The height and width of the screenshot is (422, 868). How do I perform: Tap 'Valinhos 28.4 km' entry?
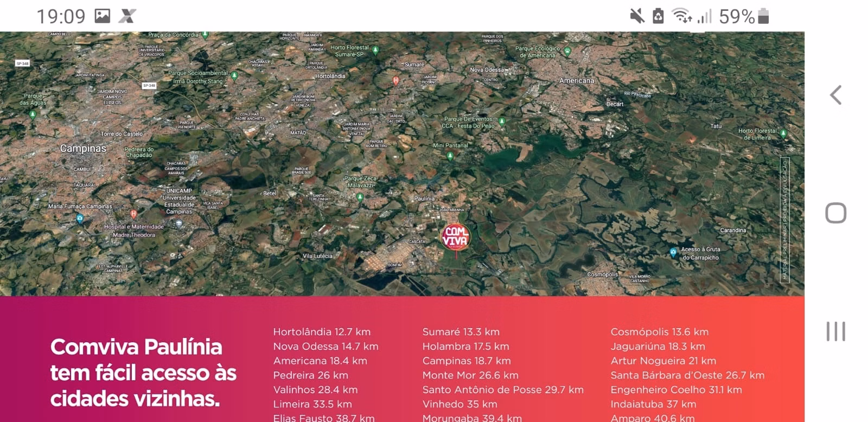(x=315, y=389)
